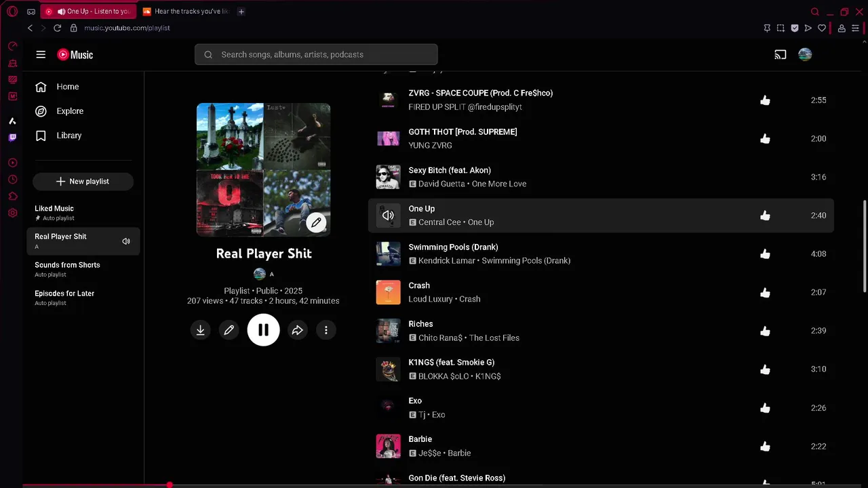The width and height of the screenshot is (868, 488).
Task: Select the One Up YouTube Music tab
Action: [88, 12]
